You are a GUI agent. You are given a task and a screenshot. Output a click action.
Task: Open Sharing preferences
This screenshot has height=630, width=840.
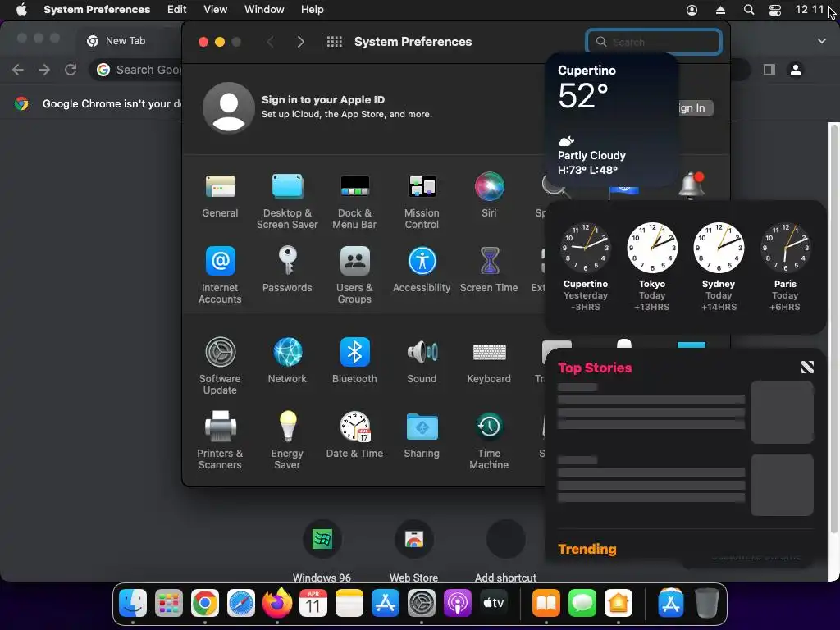click(x=422, y=435)
